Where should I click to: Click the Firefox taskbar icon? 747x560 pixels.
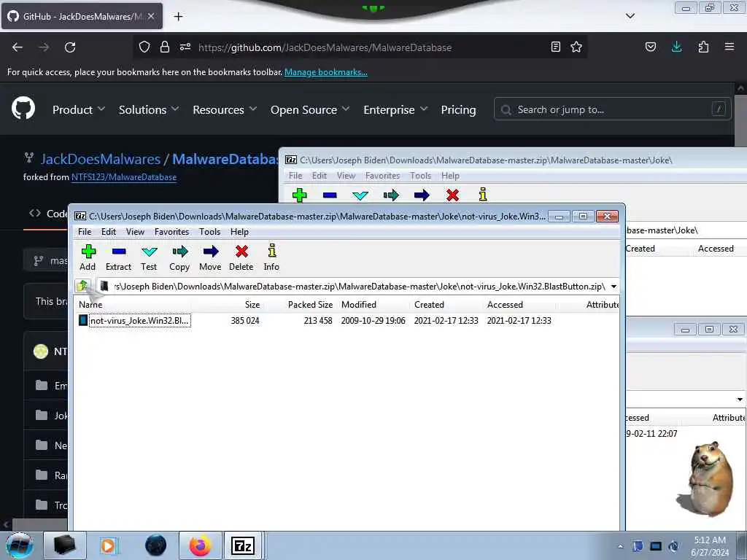coord(201,545)
